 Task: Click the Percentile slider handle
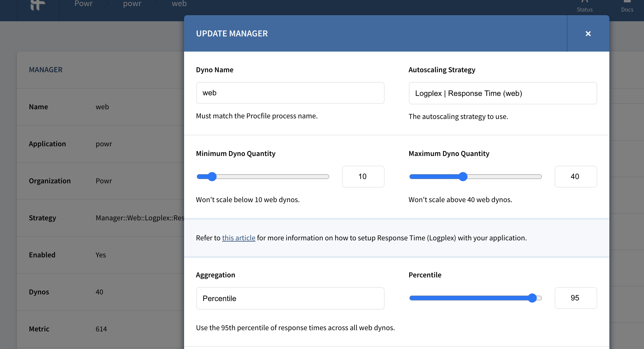point(532,298)
